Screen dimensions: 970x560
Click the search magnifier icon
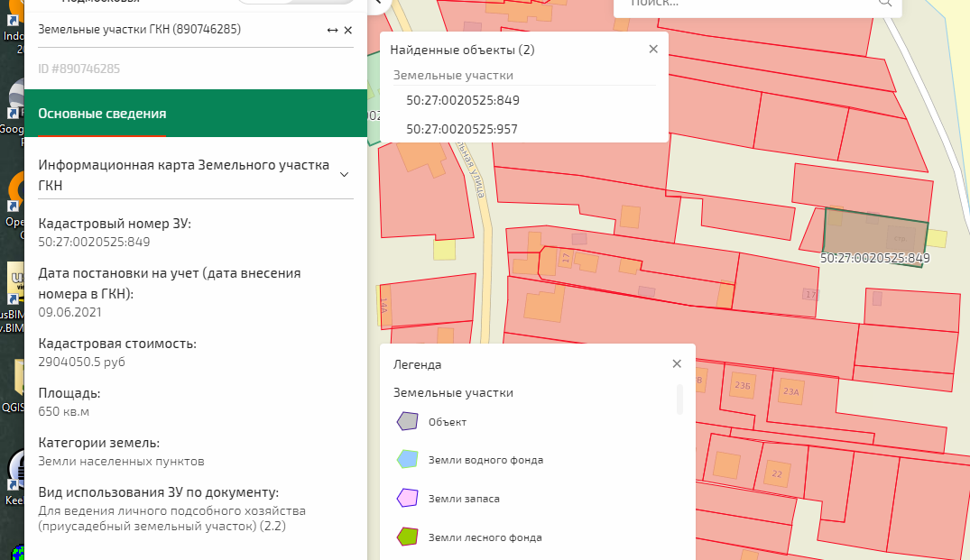pyautogui.click(x=884, y=4)
